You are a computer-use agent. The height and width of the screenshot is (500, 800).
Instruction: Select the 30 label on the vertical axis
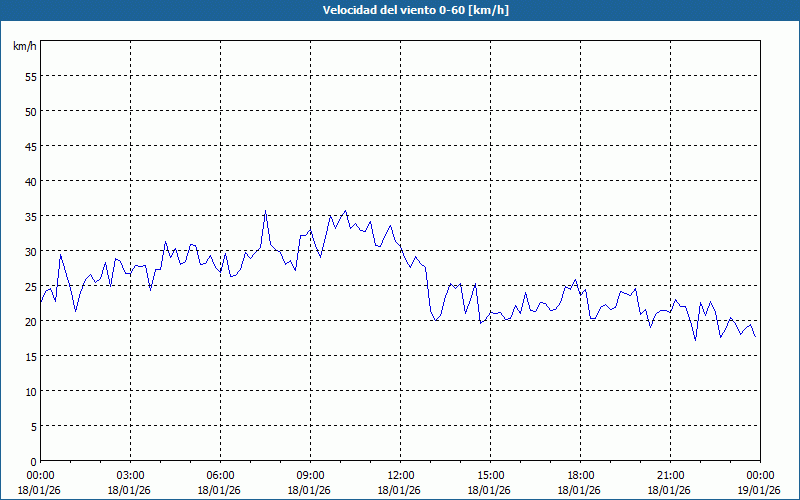(30, 251)
